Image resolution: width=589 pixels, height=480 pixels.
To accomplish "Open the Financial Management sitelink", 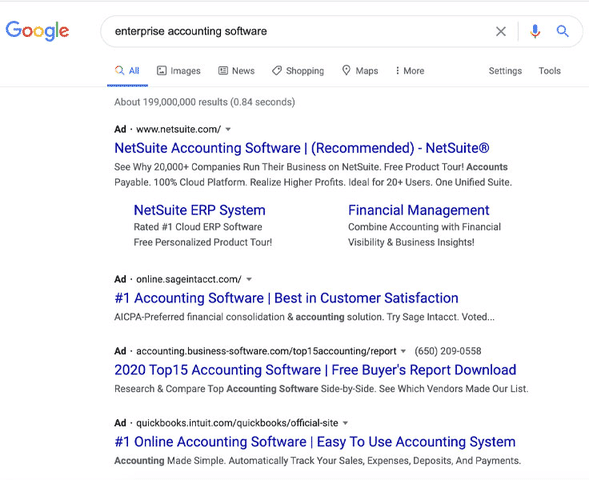I will pos(418,210).
